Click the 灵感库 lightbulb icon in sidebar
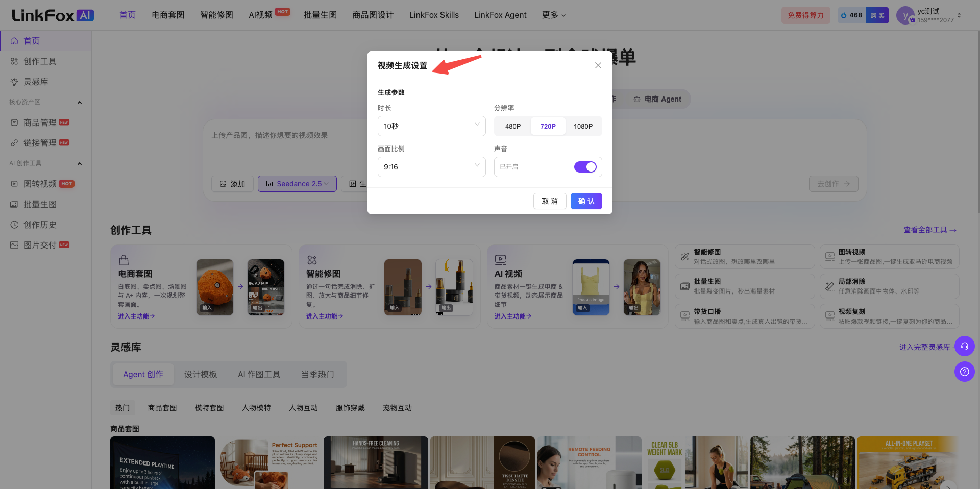This screenshot has width=980, height=489. click(x=14, y=82)
